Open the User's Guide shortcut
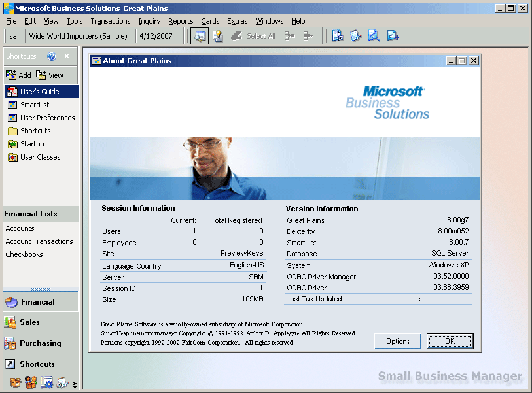The image size is (532, 393). click(x=42, y=92)
